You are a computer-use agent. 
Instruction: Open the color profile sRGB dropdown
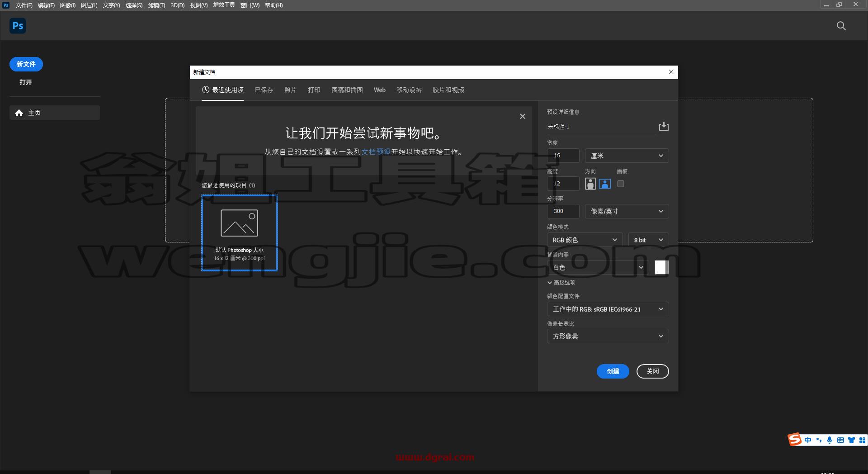(608, 309)
